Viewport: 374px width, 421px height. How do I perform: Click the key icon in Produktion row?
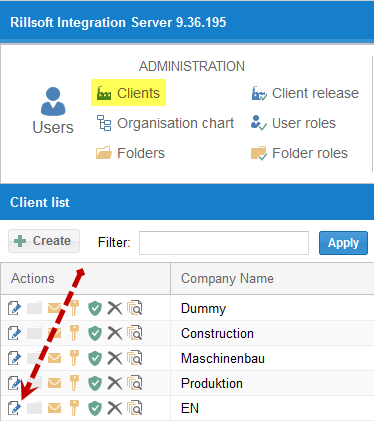tap(74, 382)
